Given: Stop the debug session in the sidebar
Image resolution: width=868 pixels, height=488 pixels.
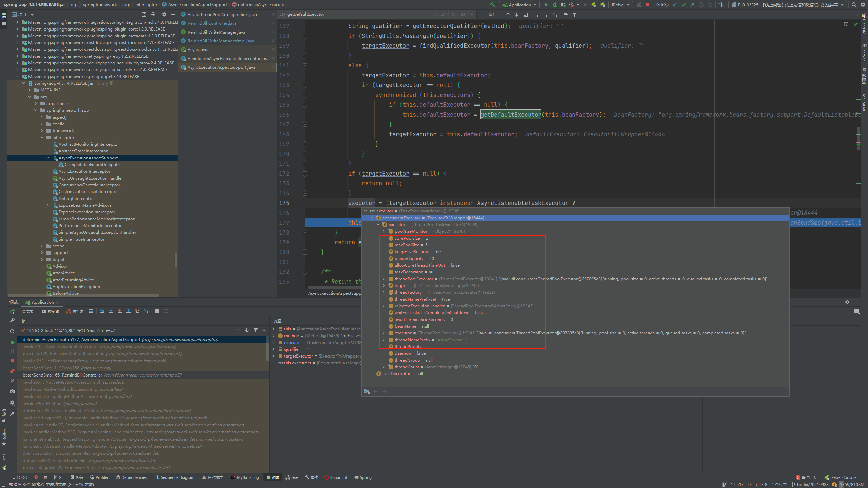Looking at the screenshot, I should click(x=12, y=360).
